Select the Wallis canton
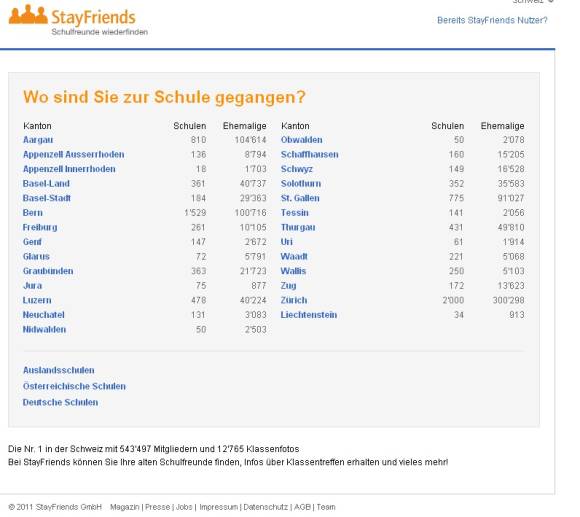This screenshot has width=580, height=517. 293,271
